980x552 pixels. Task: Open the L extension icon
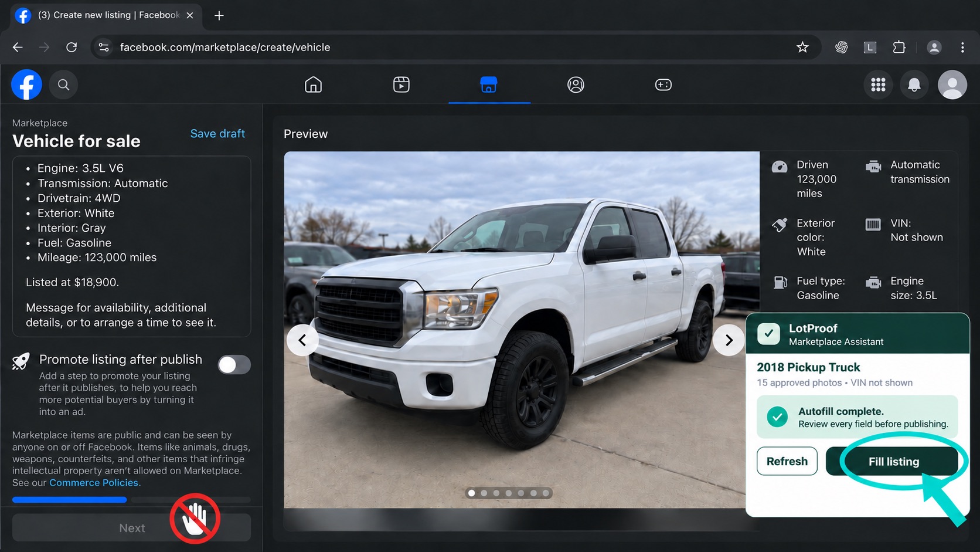[x=870, y=47]
